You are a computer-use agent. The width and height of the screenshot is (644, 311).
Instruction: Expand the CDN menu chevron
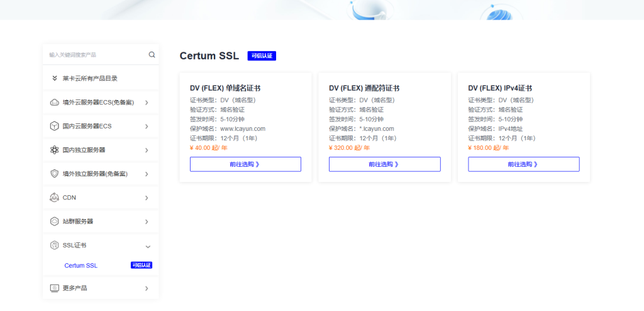[147, 198]
